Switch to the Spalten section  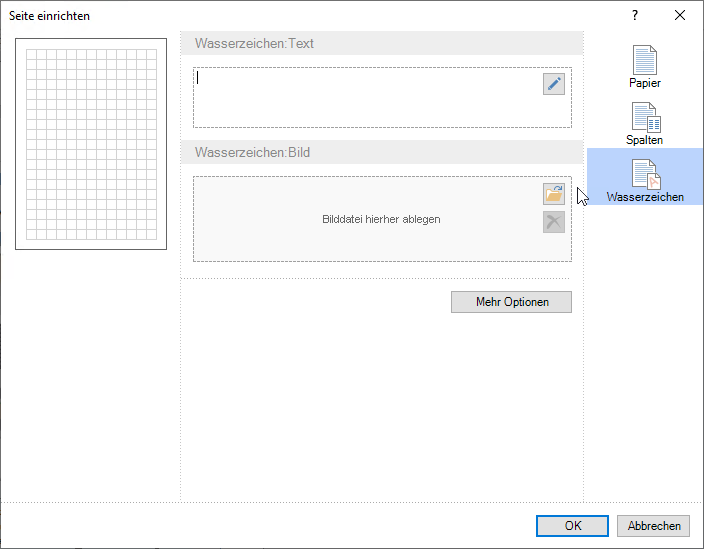coord(644,118)
